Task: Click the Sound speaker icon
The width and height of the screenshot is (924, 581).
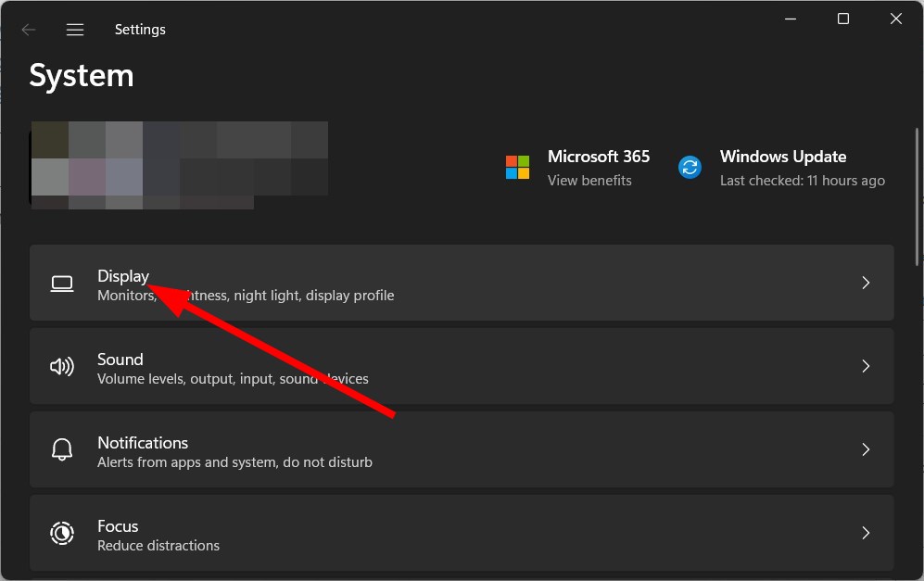Action: click(x=61, y=366)
